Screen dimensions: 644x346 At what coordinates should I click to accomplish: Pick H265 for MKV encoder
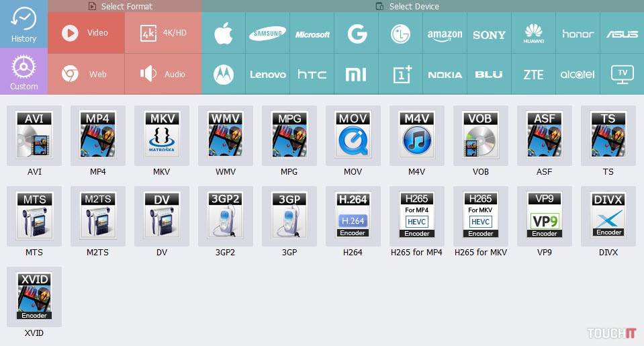point(481,216)
